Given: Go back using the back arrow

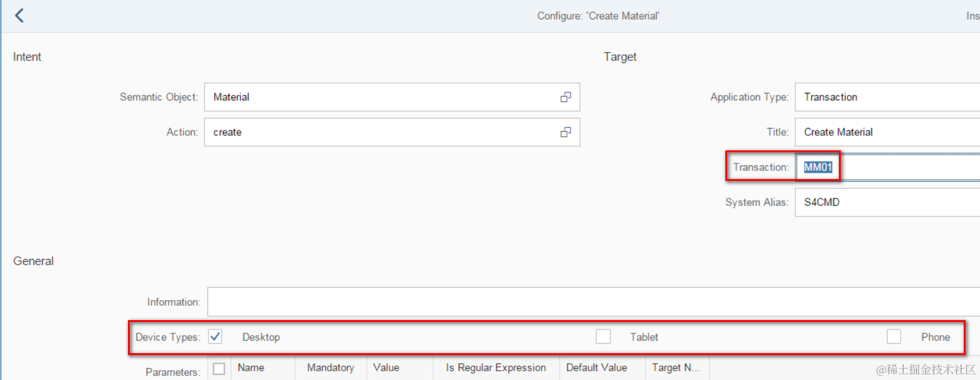Looking at the screenshot, I should (x=19, y=16).
